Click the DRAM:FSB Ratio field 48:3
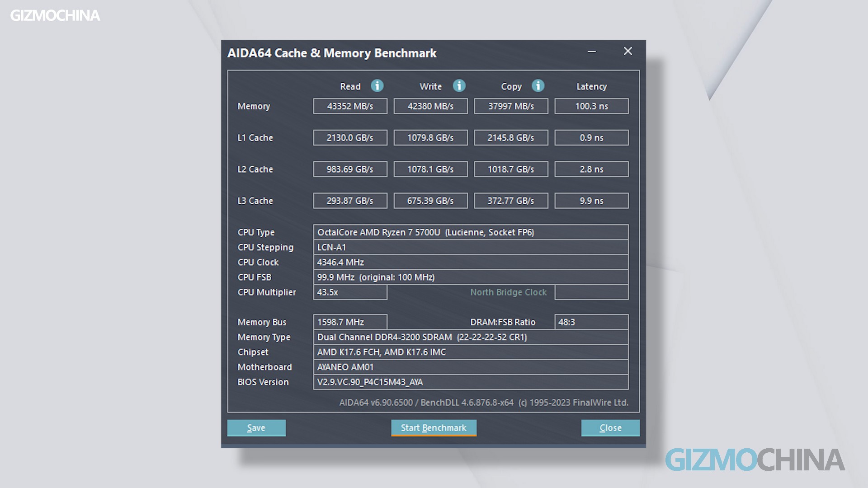 point(591,322)
